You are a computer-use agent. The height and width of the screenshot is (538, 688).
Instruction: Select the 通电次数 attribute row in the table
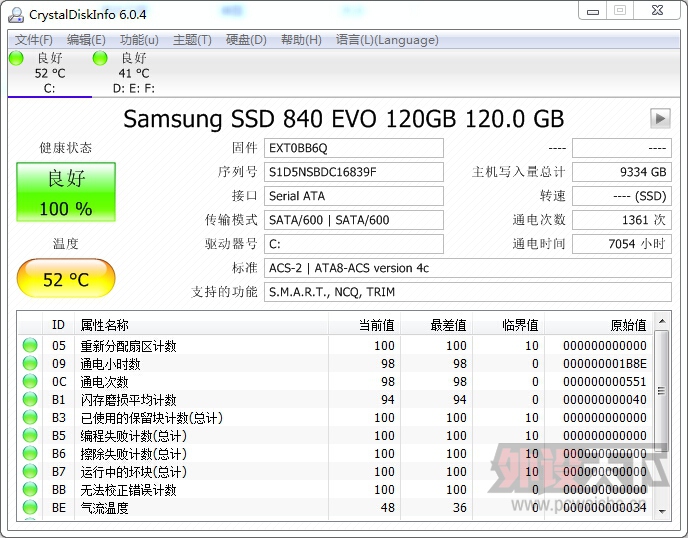click(x=335, y=381)
